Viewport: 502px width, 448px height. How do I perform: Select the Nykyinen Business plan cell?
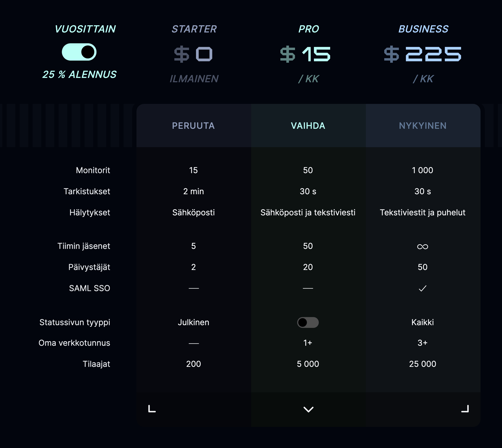(x=423, y=126)
